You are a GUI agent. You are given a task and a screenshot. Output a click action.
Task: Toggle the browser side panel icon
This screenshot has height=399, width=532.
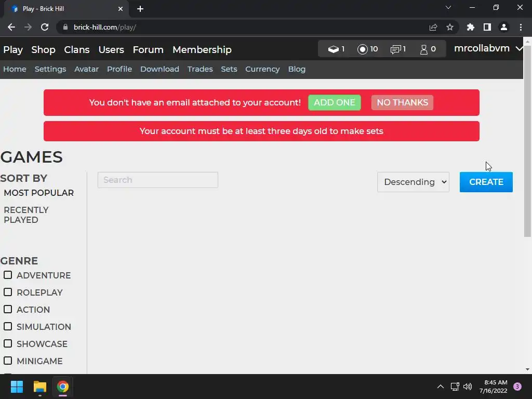(487, 27)
